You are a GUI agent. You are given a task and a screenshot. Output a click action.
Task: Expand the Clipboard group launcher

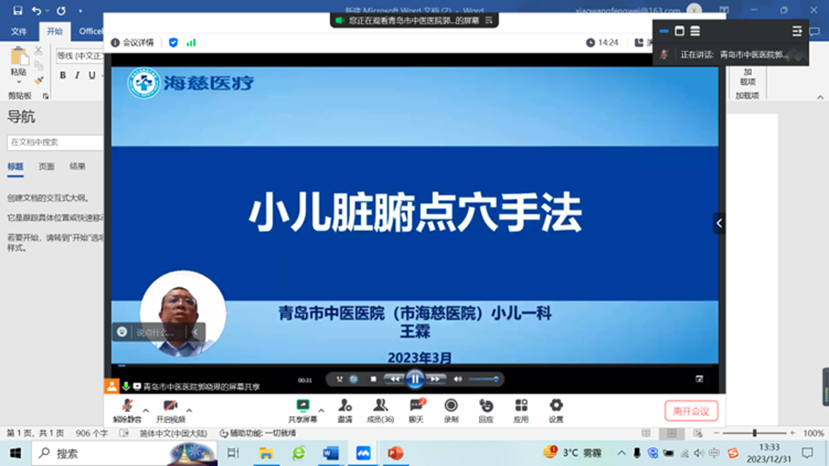pyautogui.click(x=45, y=96)
